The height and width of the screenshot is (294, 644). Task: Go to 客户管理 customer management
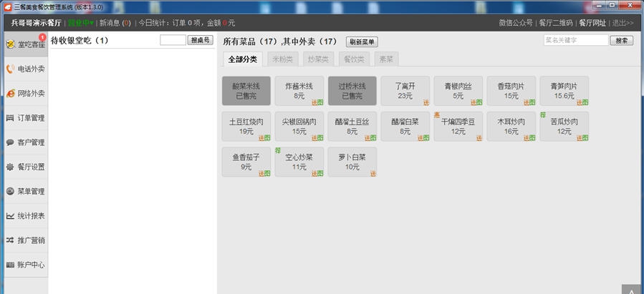(24, 142)
